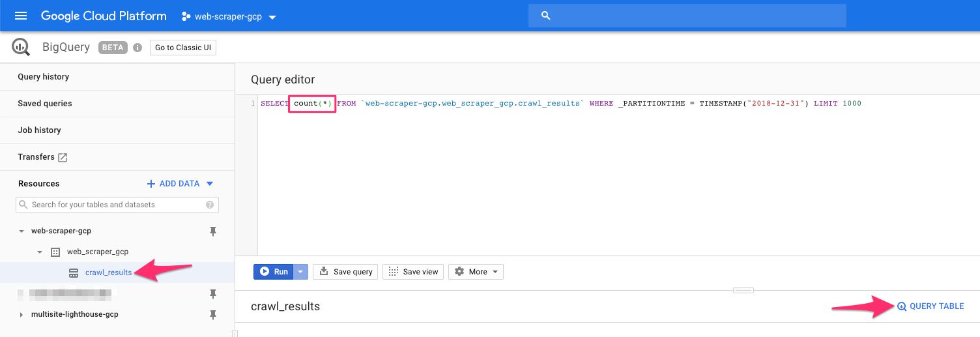The height and width of the screenshot is (337, 980).
Task: Click the Google Cloud Platform logo text
Action: (104, 16)
